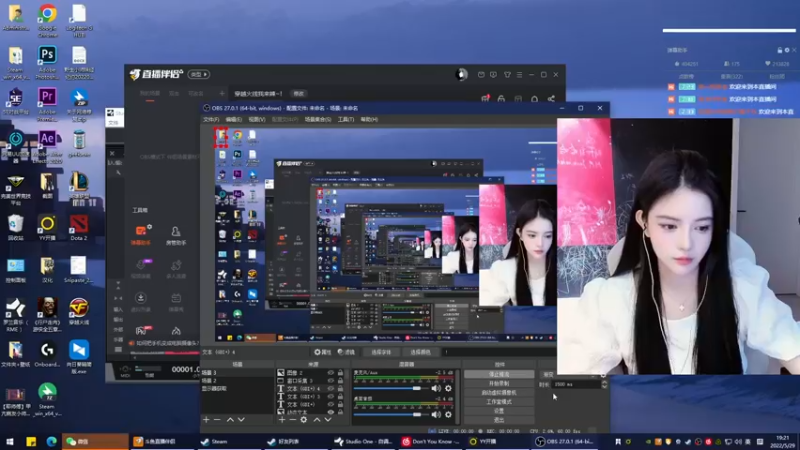Click transition duration 2500 ms field

pos(577,384)
